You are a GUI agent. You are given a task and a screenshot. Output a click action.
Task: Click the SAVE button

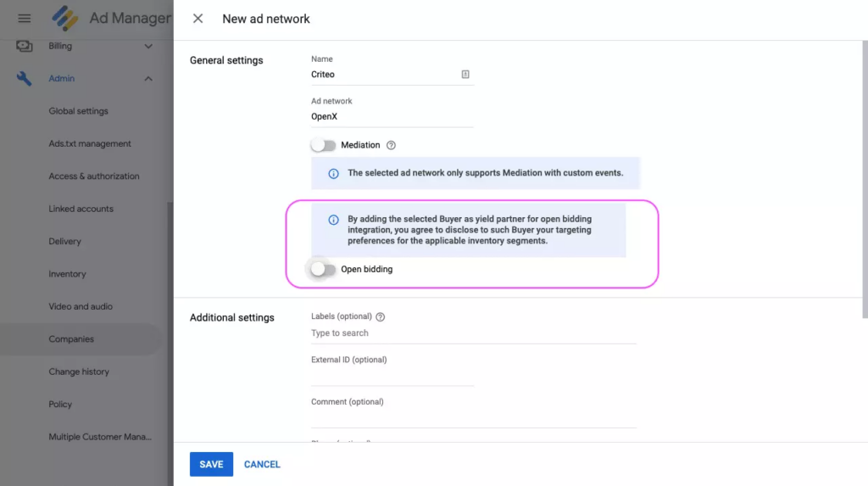211,465
